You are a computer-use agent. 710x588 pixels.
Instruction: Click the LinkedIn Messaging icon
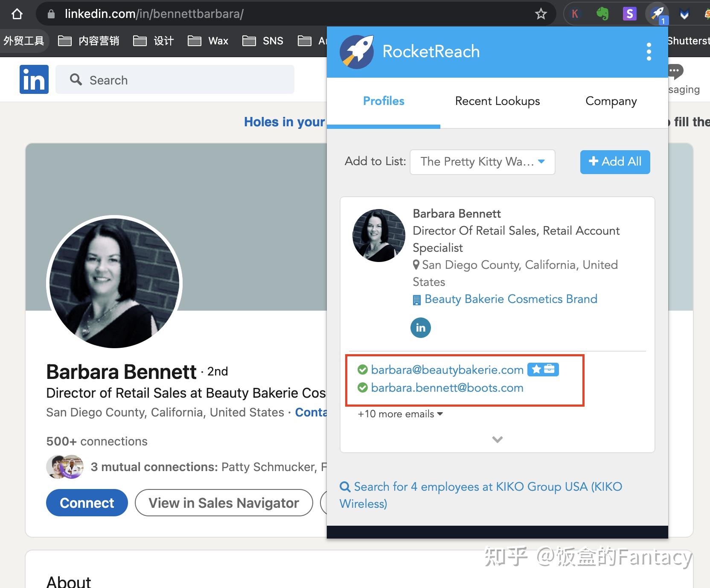click(x=676, y=72)
